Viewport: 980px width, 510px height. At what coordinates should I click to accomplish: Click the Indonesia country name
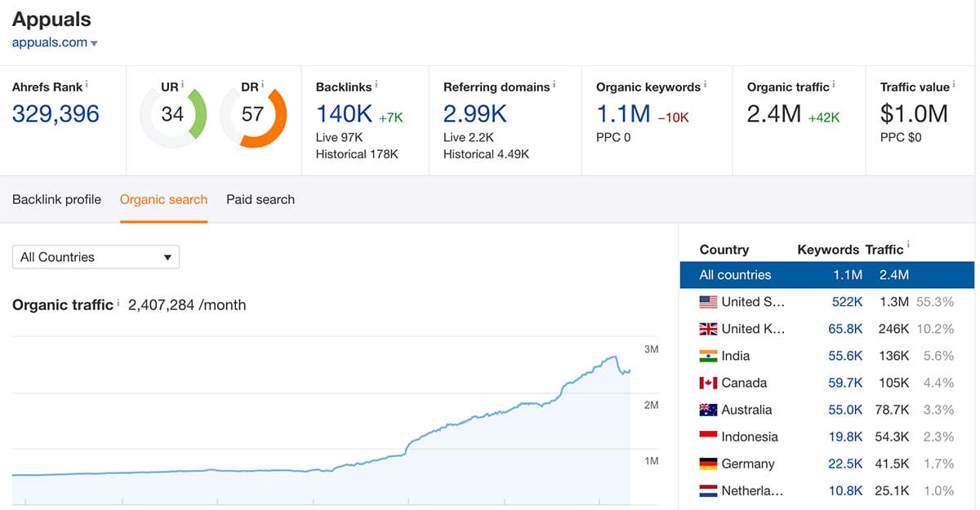click(750, 437)
